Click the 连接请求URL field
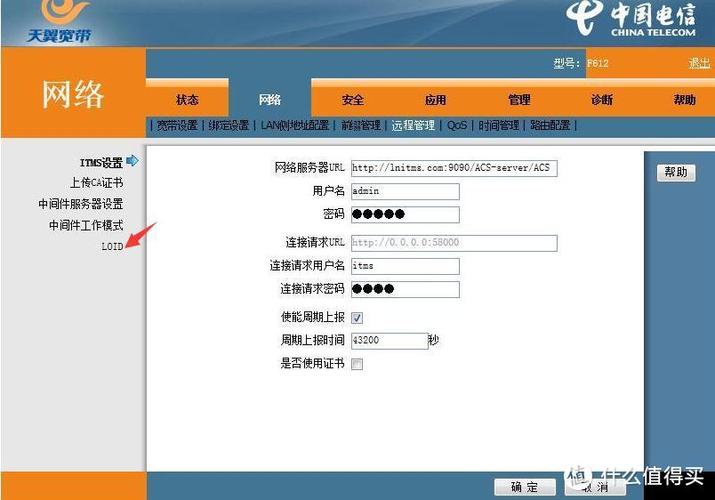The image size is (715, 500). (x=454, y=243)
